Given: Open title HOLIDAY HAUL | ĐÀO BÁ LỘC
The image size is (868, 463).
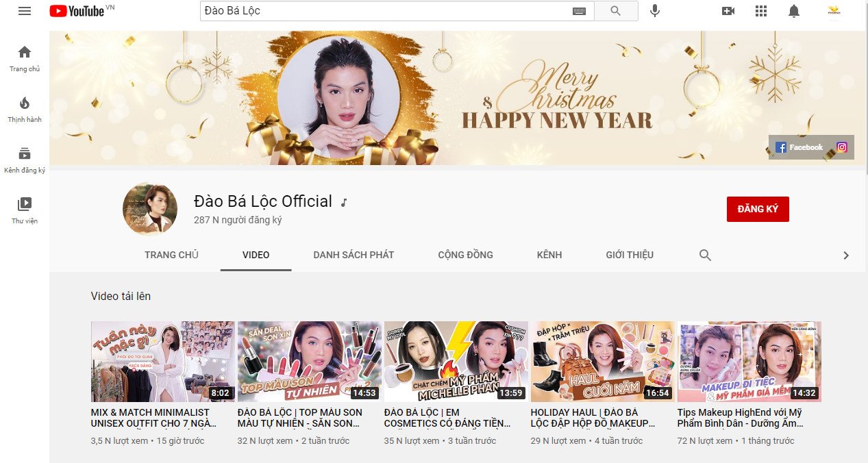Looking at the screenshot, I should click(594, 418).
